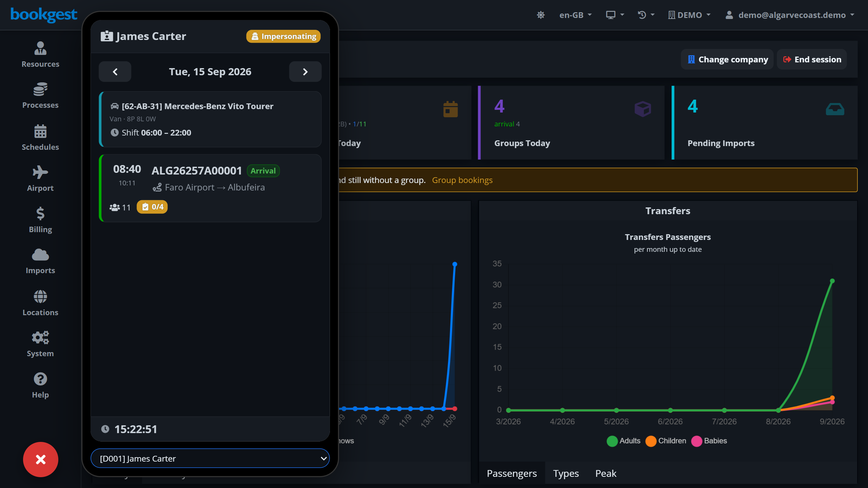
Task: Switch to the Peak chart tab
Action: [606, 473]
